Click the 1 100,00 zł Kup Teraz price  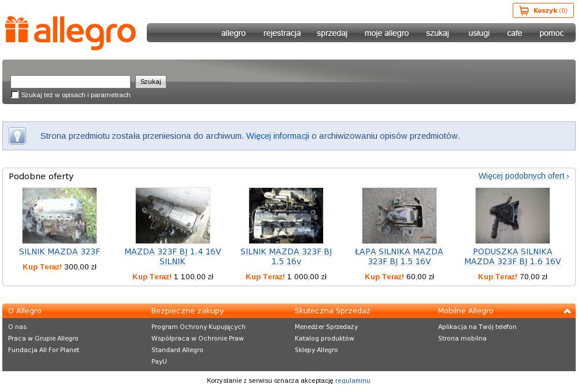[173, 276]
